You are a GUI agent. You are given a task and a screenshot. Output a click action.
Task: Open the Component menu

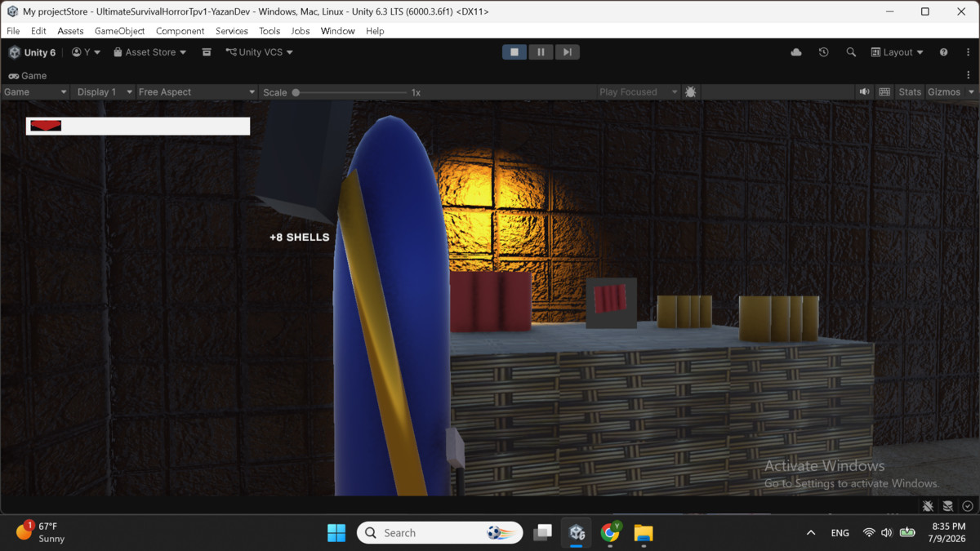coord(180,31)
